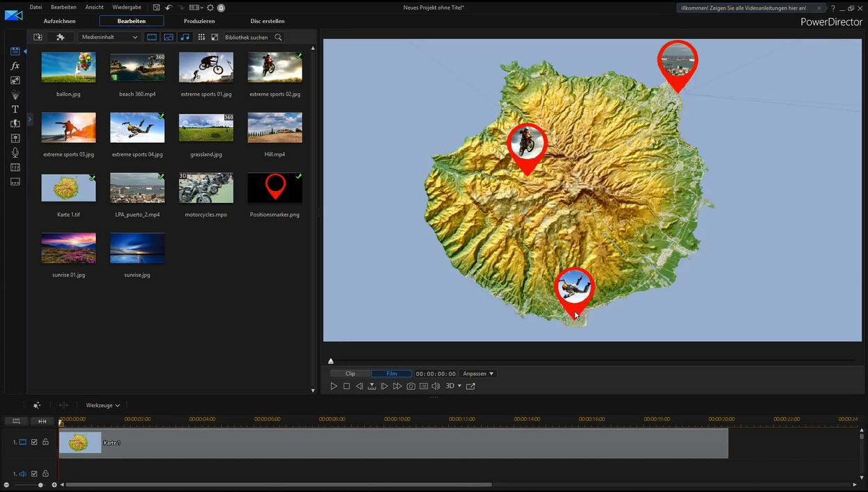The height and width of the screenshot is (492, 868).
Task: Lock video track 1
Action: pos(45,442)
